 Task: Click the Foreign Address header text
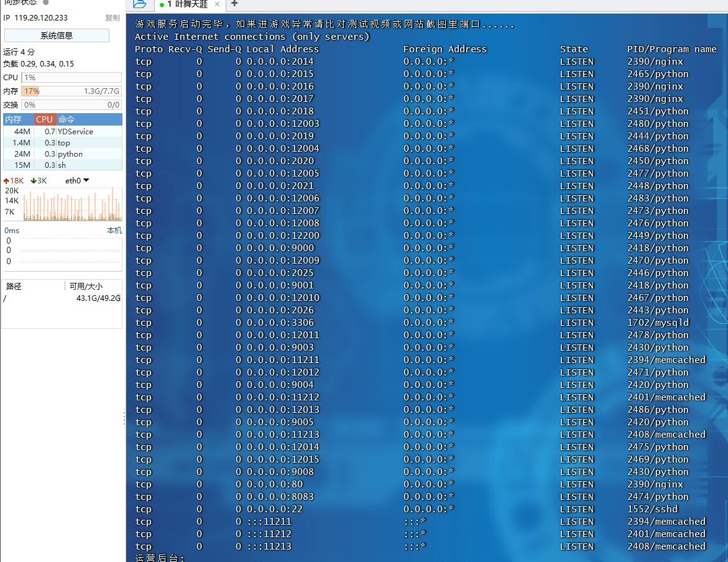click(x=445, y=48)
